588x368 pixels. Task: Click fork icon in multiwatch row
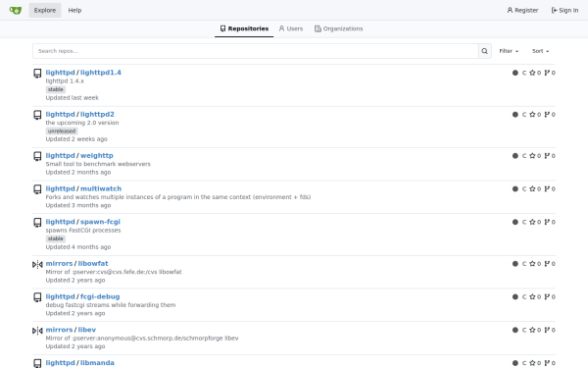click(x=547, y=188)
